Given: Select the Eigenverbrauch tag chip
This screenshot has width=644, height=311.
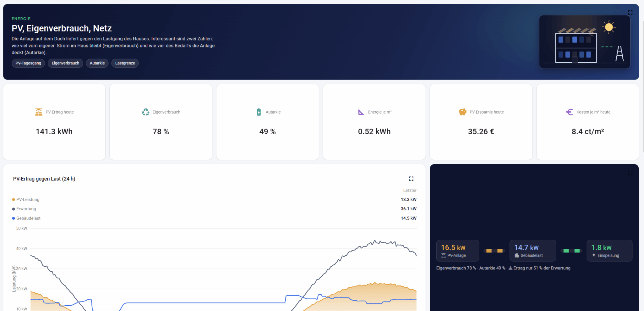Looking at the screenshot, I should pyautogui.click(x=65, y=63).
